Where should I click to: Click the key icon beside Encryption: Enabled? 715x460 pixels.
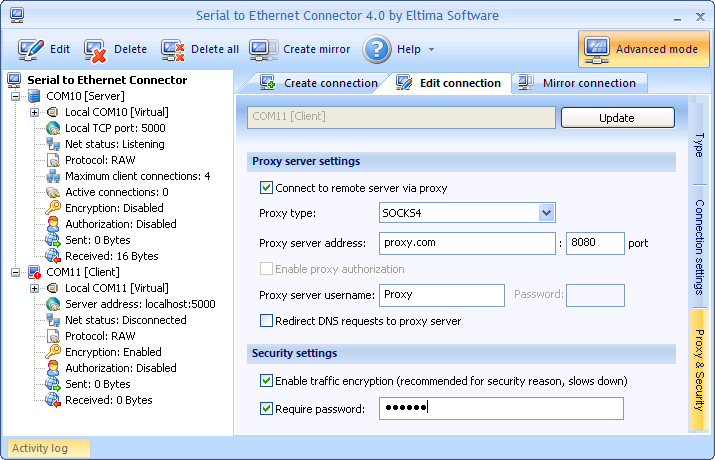(53, 352)
